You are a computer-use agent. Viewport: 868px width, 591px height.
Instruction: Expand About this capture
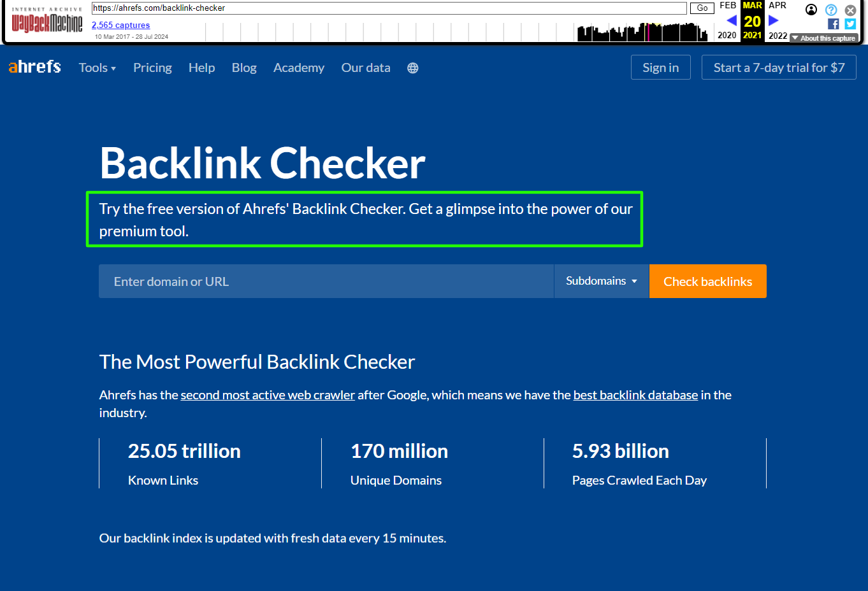click(824, 38)
